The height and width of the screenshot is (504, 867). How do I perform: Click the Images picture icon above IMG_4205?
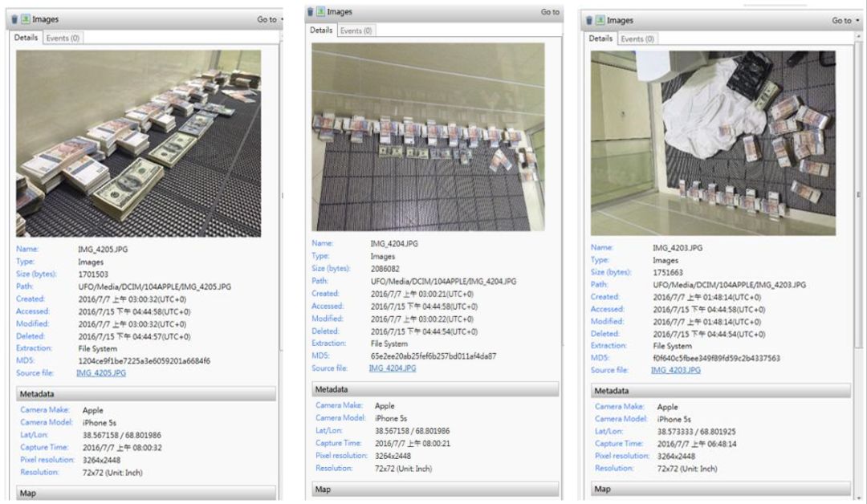pos(26,19)
